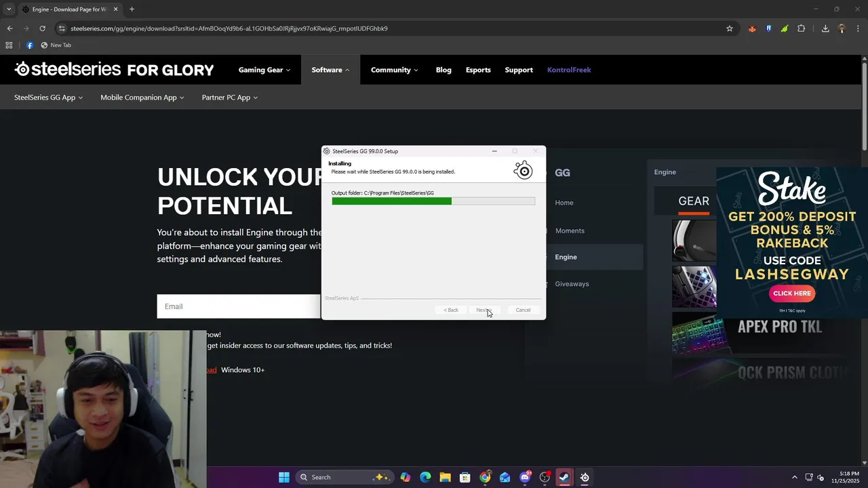Click the headset product thumbnail

click(694, 241)
